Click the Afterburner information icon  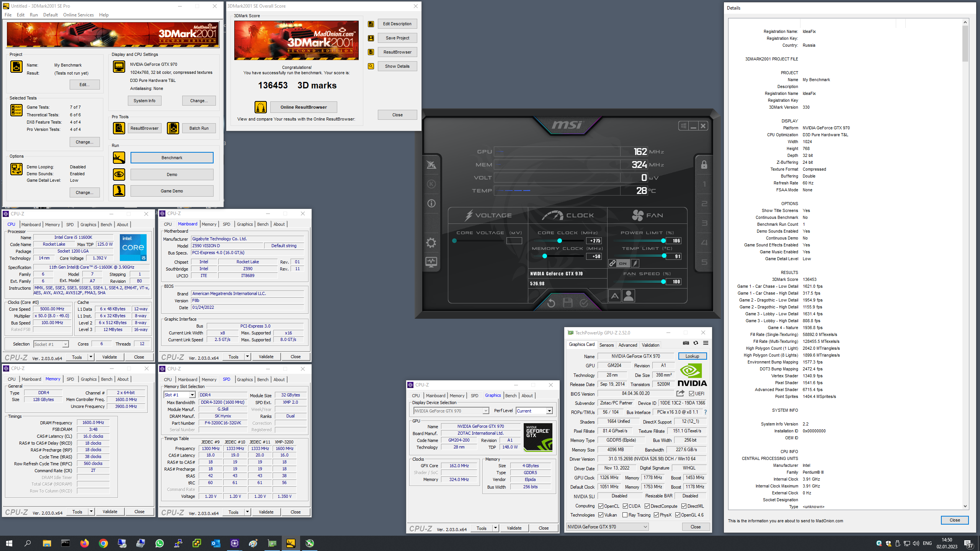tap(431, 204)
